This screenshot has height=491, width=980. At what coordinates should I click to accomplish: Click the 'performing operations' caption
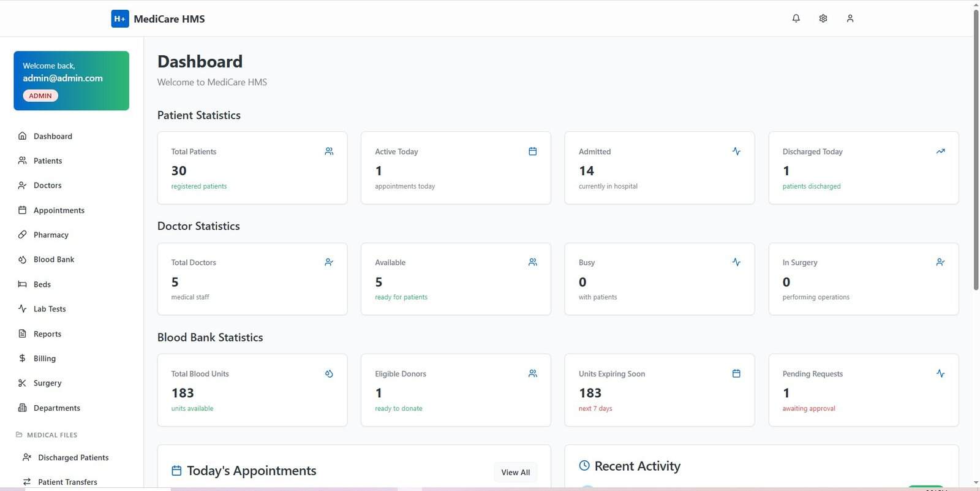816,297
